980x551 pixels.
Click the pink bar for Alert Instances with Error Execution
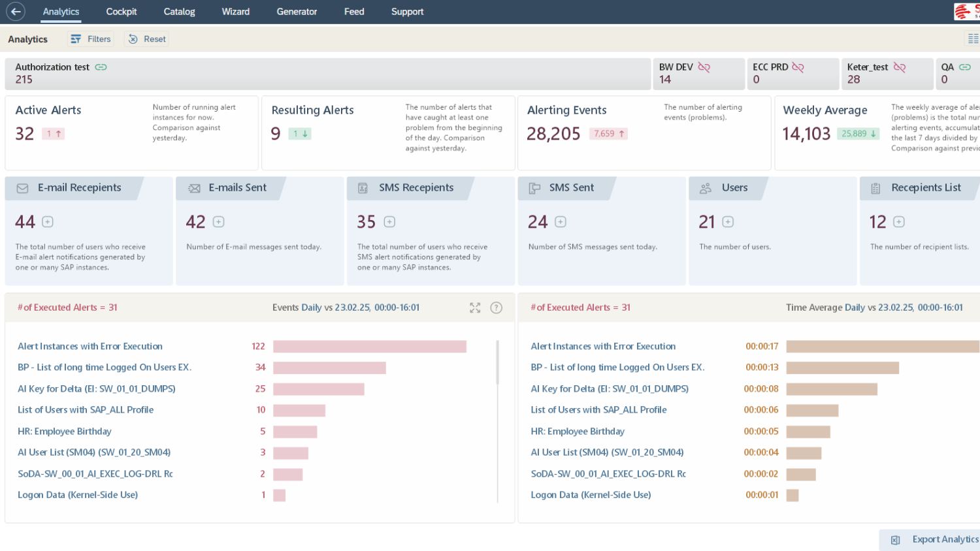point(369,347)
